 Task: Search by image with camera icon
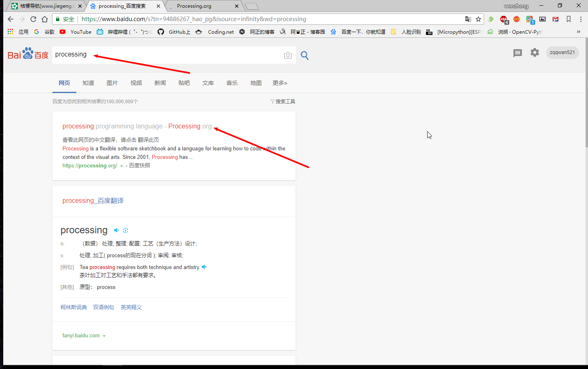point(288,55)
